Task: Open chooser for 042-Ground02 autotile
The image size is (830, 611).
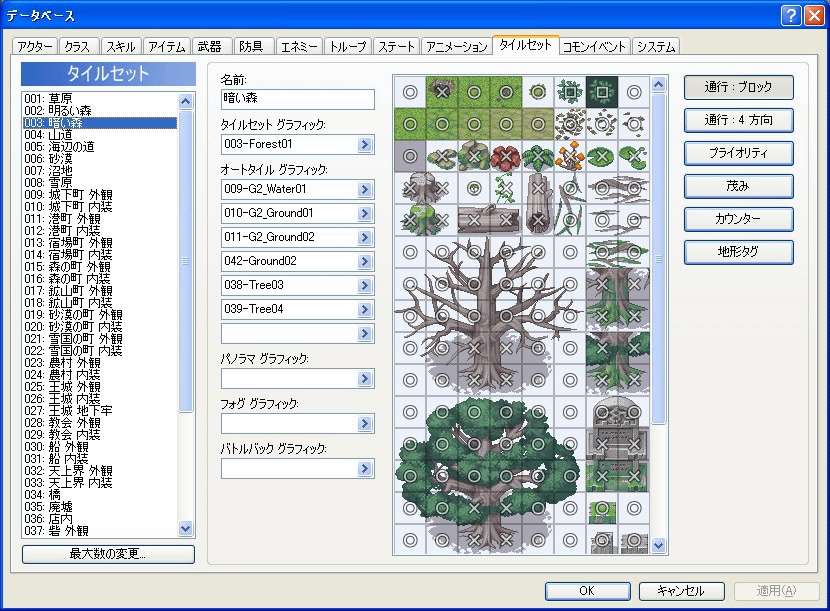Action: [365, 262]
